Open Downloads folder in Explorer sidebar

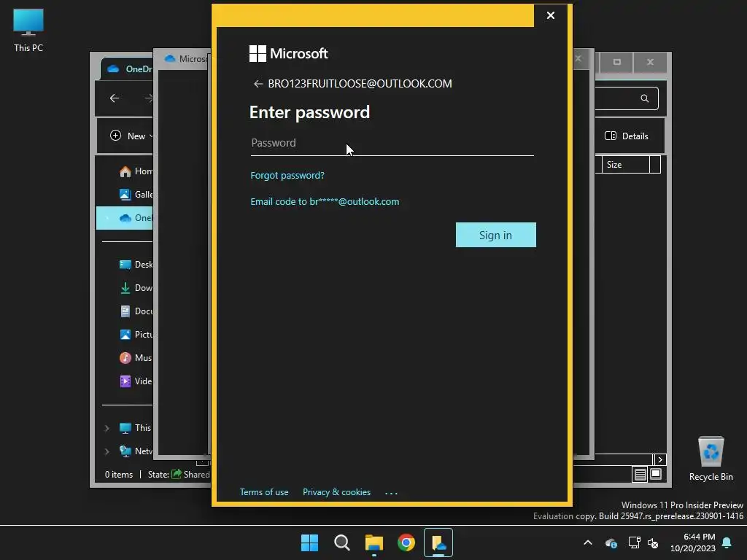[136, 287]
